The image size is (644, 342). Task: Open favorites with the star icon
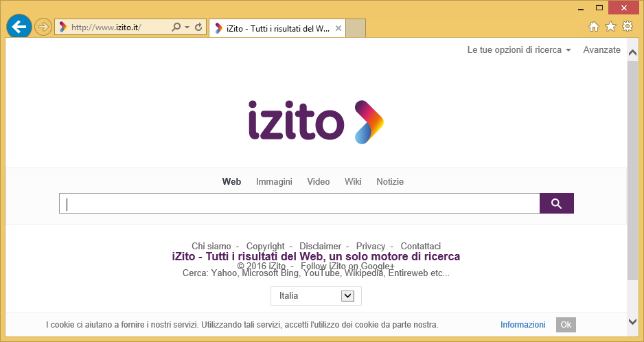point(611,27)
